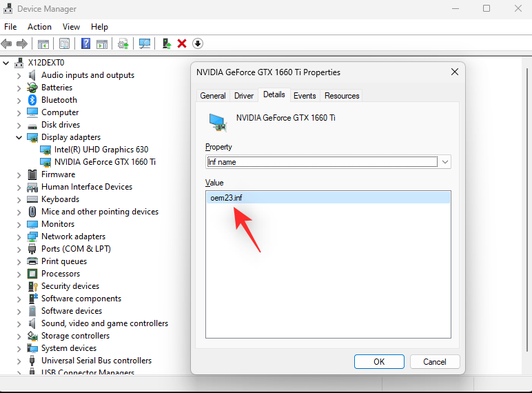The width and height of the screenshot is (532, 393).
Task: Expand the Audio inputs and outputs node
Action: point(19,75)
